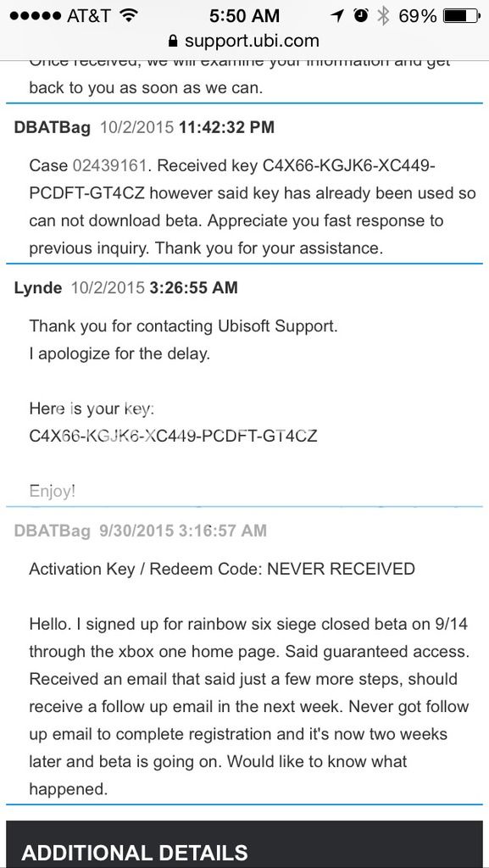
Task: Expand the ADDITIONAL DETAILS section
Action: (x=136, y=852)
